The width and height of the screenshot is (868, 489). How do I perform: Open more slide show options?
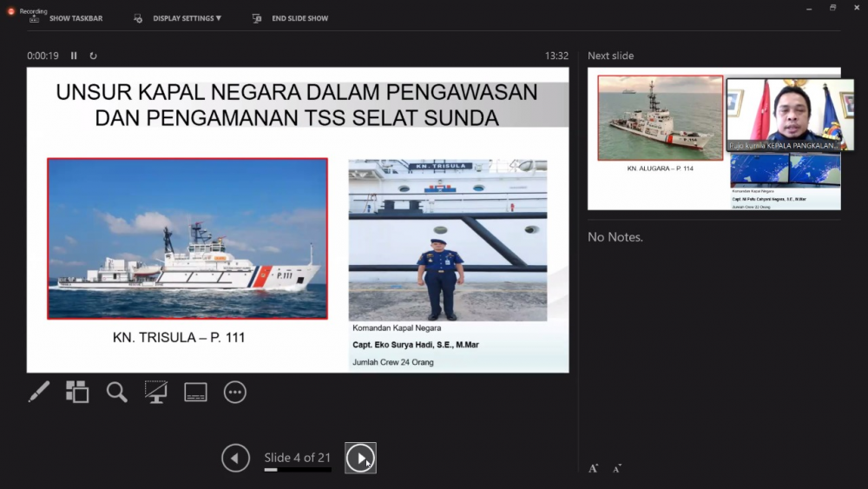pyautogui.click(x=234, y=392)
